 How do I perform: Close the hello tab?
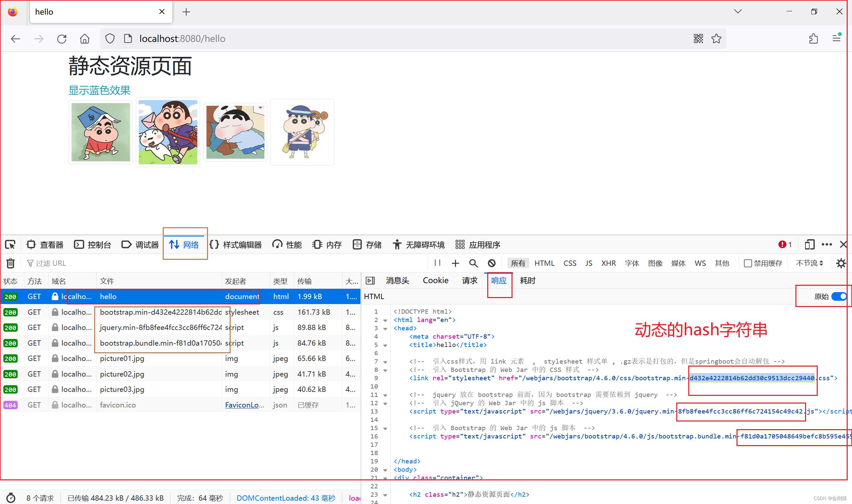pos(162,12)
